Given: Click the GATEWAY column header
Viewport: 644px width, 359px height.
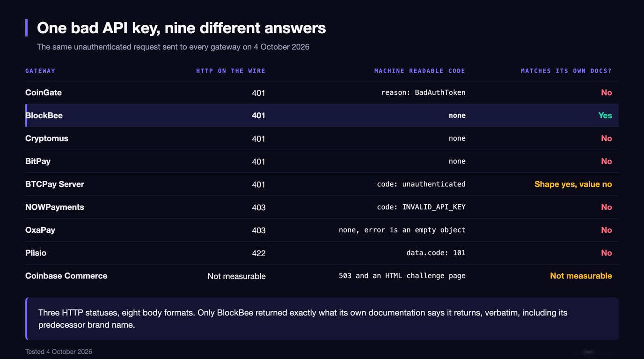Looking at the screenshot, I should click(40, 71).
